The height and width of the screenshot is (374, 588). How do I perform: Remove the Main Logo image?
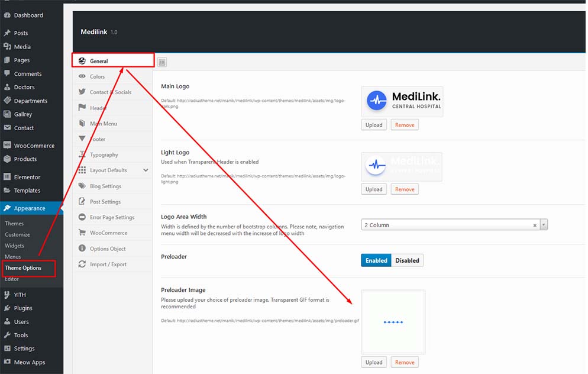pyautogui.click(x=405, y=125)
